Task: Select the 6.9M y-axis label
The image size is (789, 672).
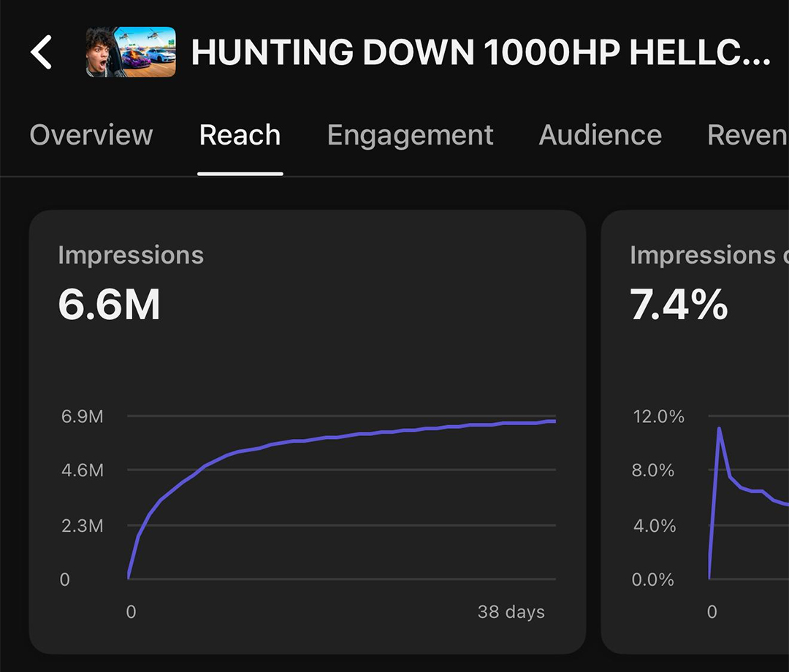Action: [x=83, y=417]
